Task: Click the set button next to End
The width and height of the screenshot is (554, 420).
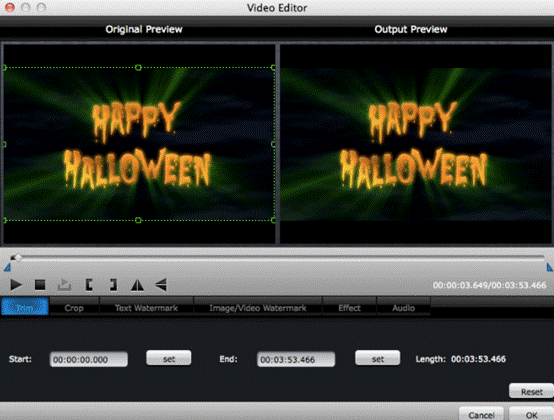Action: [x=378, y=359]
